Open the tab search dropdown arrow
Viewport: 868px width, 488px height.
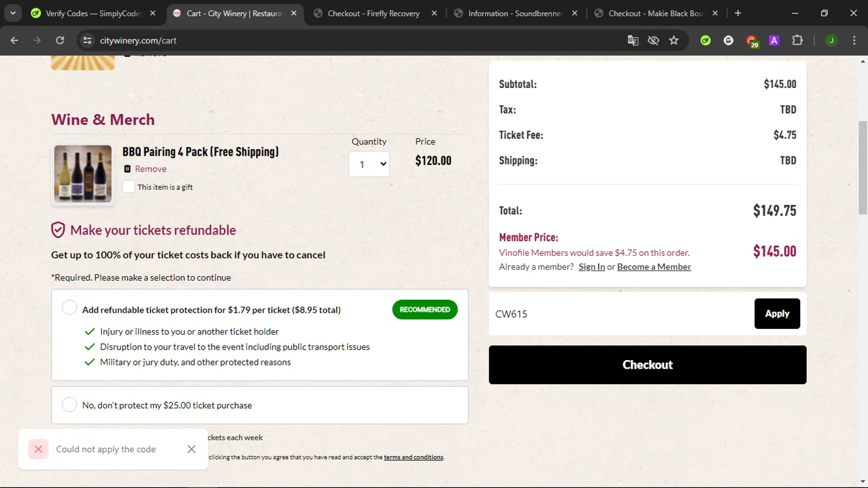point(13,13)
